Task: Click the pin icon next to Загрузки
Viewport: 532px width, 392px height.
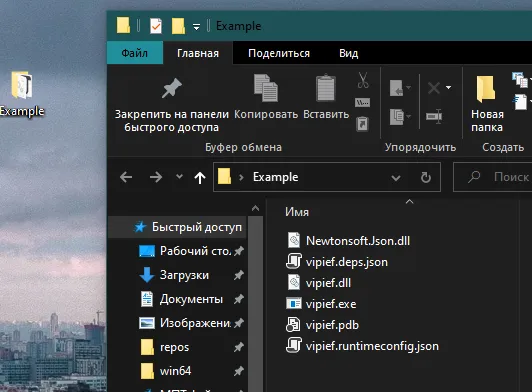Action: [x=239, y=275]
